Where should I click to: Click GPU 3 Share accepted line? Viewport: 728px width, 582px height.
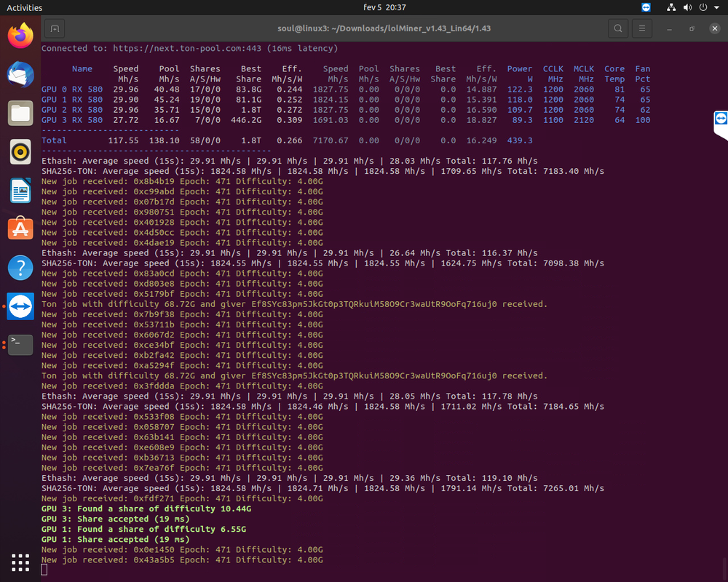tap(116, 519)
